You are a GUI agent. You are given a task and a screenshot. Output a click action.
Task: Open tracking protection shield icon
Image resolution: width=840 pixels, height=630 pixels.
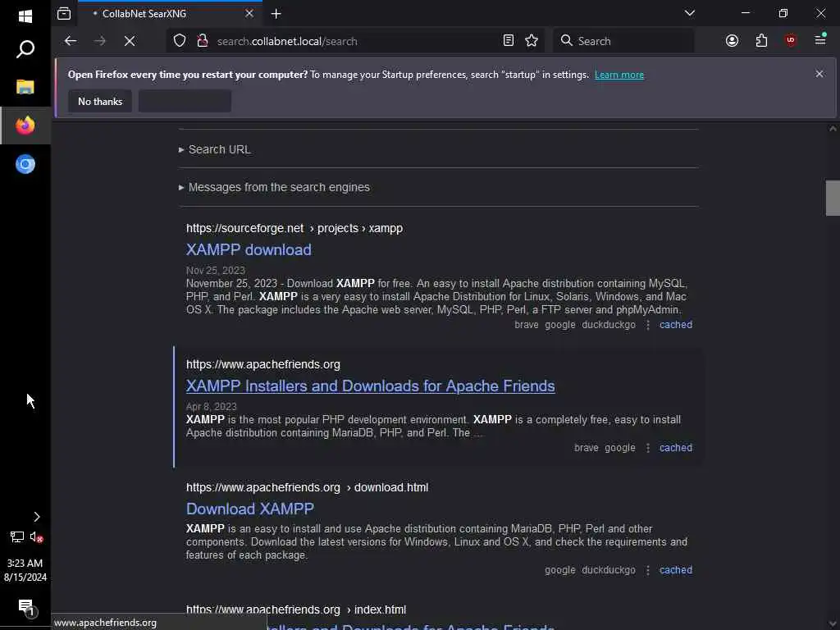[180, 41]
